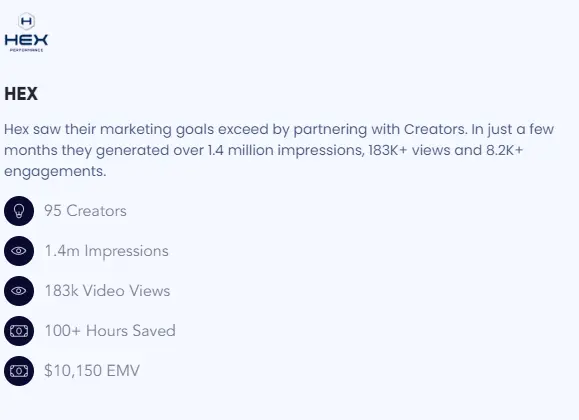Viewport: 579px width, 420px height.
Task: Click the 95 Creators stat label
Action: click(x=85, y=211)
